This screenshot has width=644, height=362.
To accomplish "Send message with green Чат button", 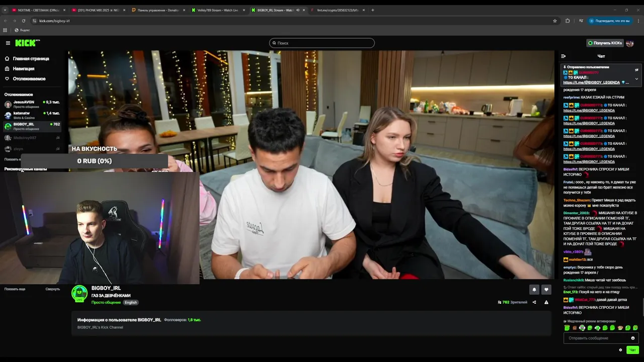I will [633, 350].
